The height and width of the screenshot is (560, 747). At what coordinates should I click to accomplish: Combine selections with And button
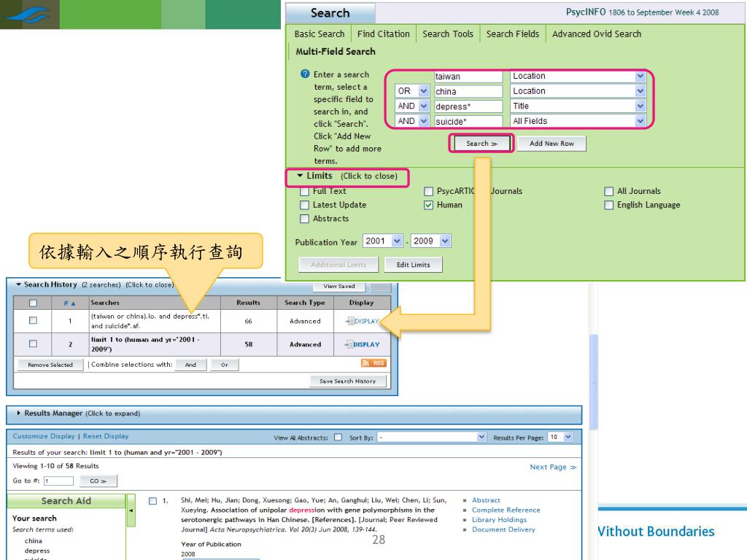(190, 365)
